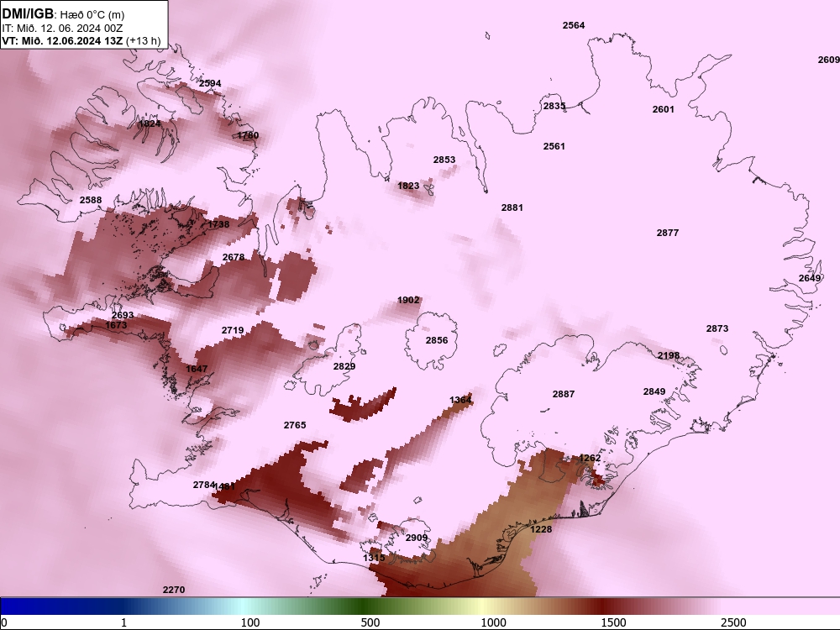Click the 2719 height label
The height and width of the screenshot is (630, 840).
pos(233,330)
